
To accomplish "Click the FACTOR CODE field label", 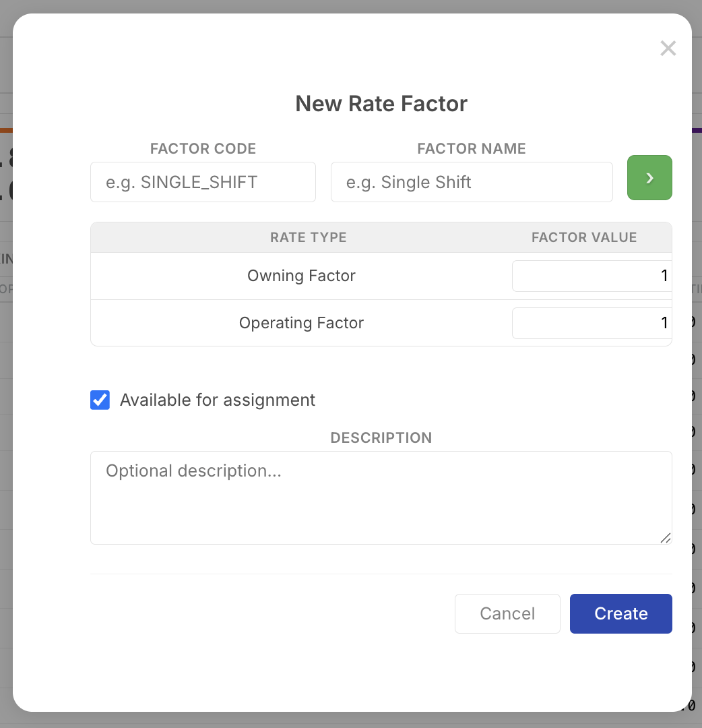I will coord(203,148).
